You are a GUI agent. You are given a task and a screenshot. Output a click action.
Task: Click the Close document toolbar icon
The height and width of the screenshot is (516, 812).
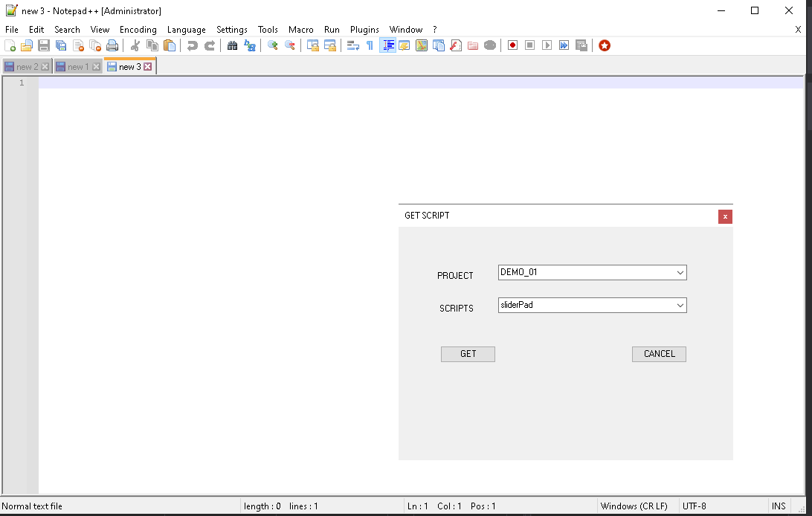[78, 45]
